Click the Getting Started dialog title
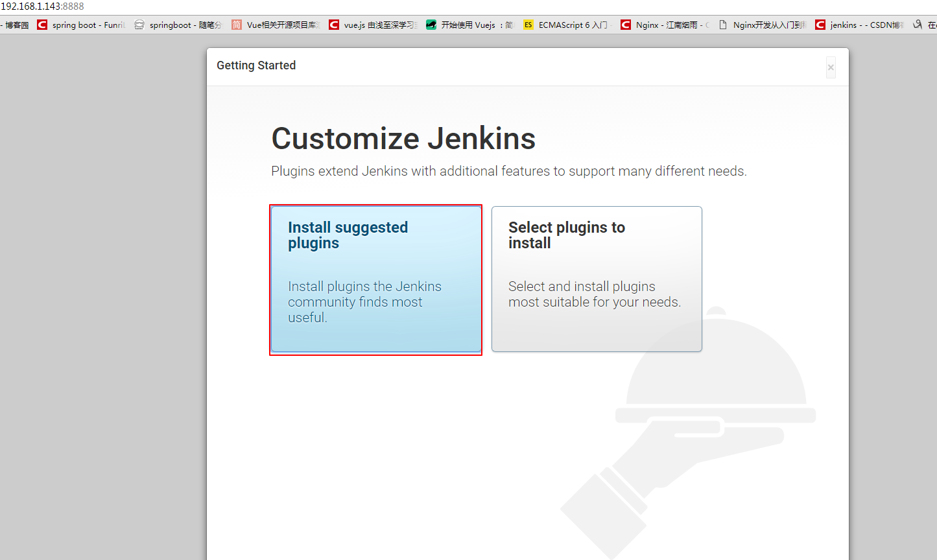 (x=256, y=65)
